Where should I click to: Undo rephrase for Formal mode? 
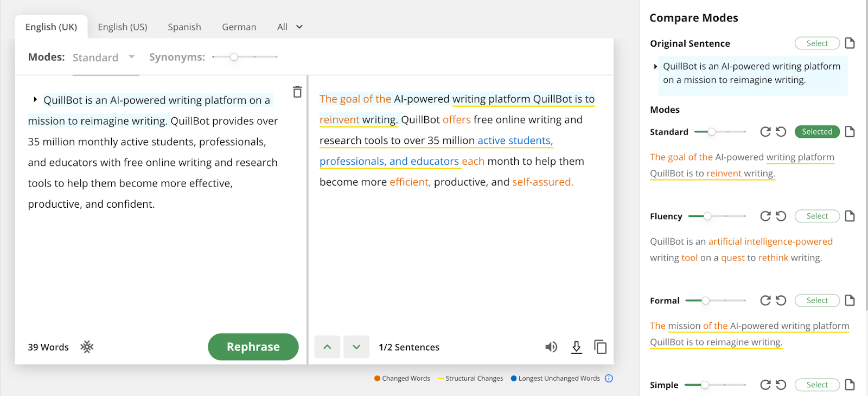pyautogui.click(x=781, y=301)
